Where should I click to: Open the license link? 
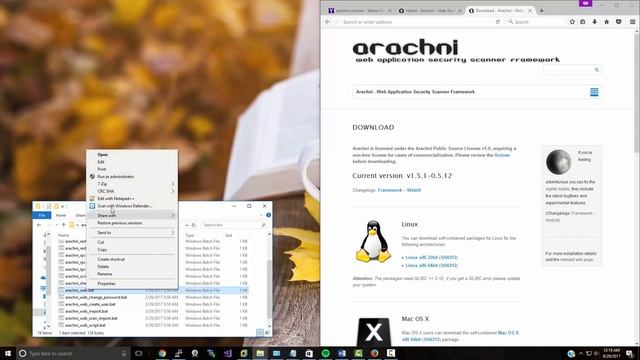click(502, 155)
